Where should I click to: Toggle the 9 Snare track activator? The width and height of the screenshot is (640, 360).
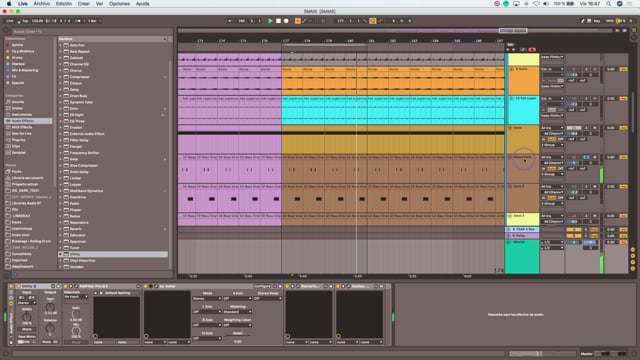pyautogui.click(x=573, y=69)
